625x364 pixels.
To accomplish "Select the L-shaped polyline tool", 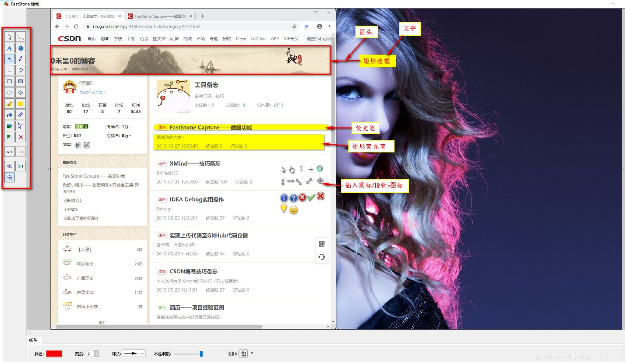I will (10, 70).
